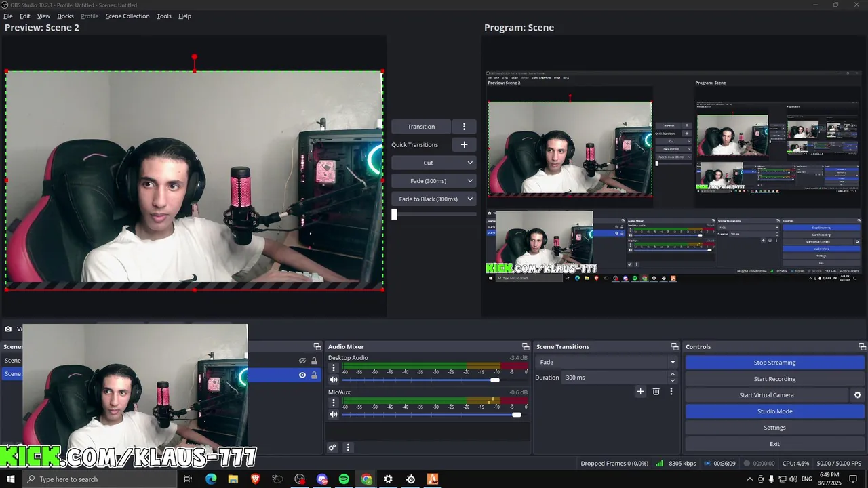Open the Cut quick transition dropdown
The image size is (868, 488).
pyautogui.click(x=433, y=163)
